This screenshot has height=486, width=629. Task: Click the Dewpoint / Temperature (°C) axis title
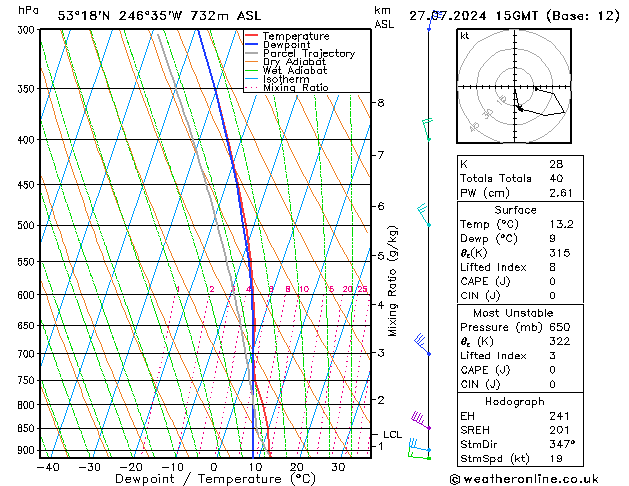(x=215, y=479)
